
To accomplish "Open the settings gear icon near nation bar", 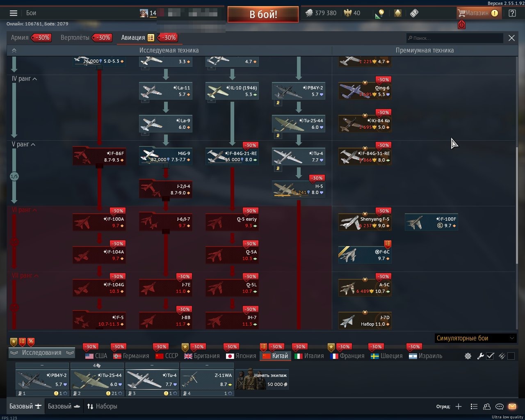I will pyautogui.click(x=468, y=356).
